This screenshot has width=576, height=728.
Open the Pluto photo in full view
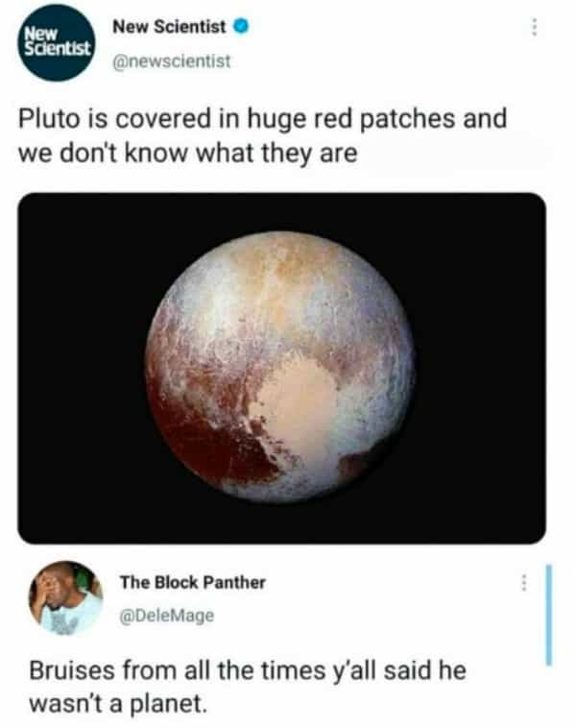281,368
